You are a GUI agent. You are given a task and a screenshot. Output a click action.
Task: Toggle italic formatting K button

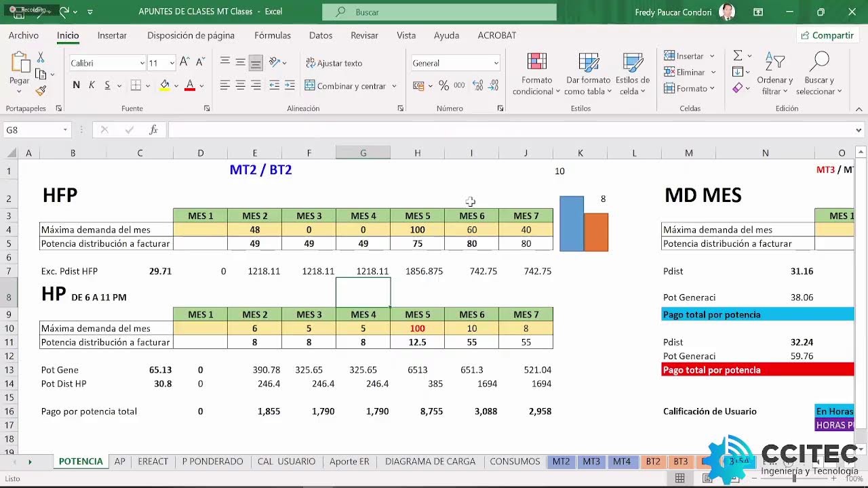tap(92, 85)
